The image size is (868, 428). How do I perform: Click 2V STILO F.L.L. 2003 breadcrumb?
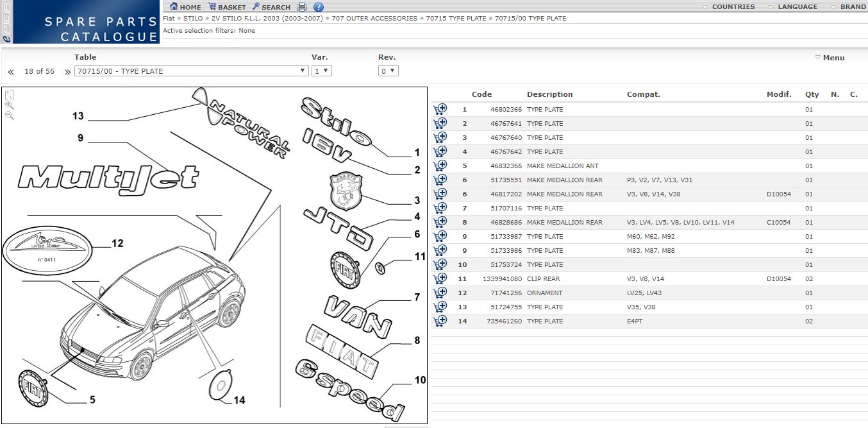268,19
